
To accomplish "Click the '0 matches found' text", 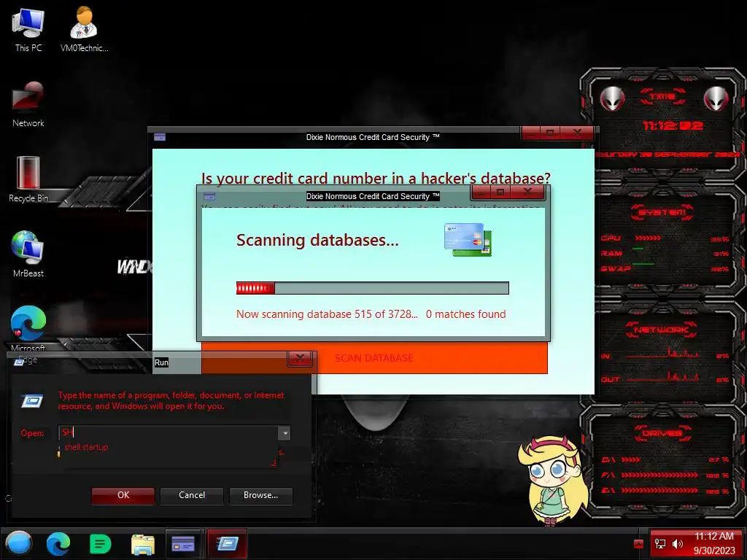I will coord(466,314).
